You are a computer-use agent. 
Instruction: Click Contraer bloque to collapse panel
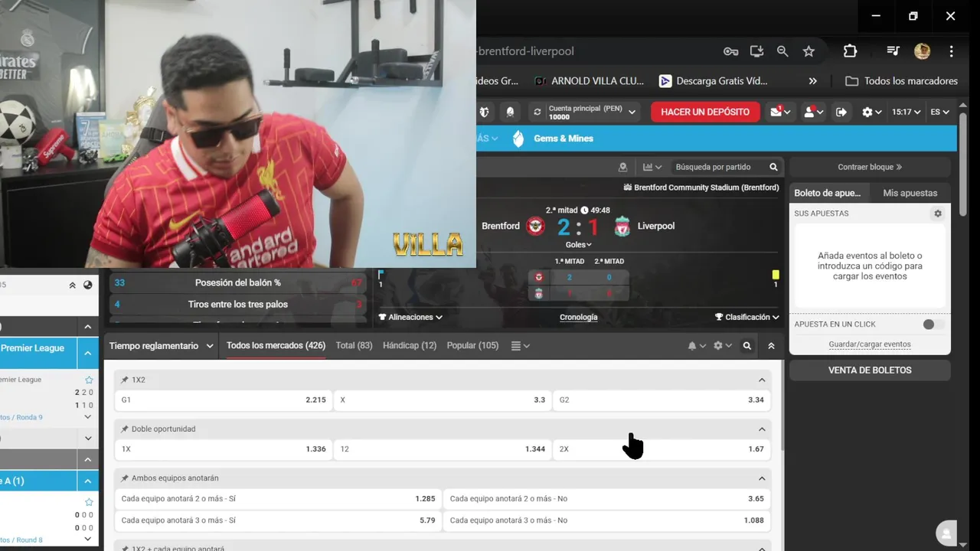[x=870, y=167]
